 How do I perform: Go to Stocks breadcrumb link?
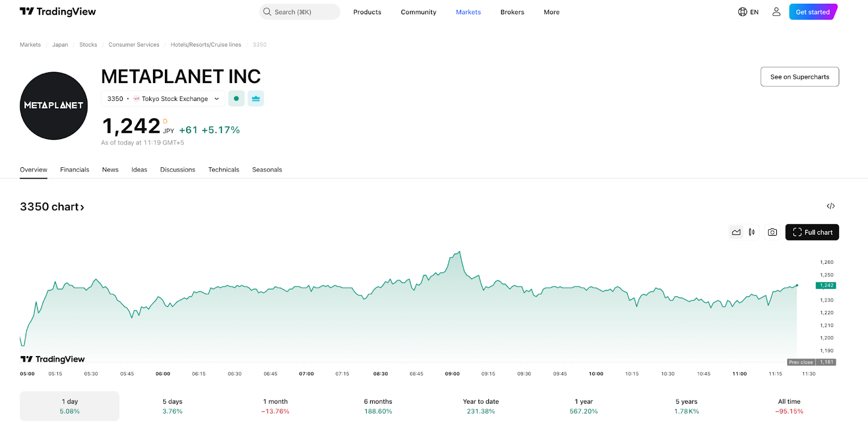pos(88,45)
